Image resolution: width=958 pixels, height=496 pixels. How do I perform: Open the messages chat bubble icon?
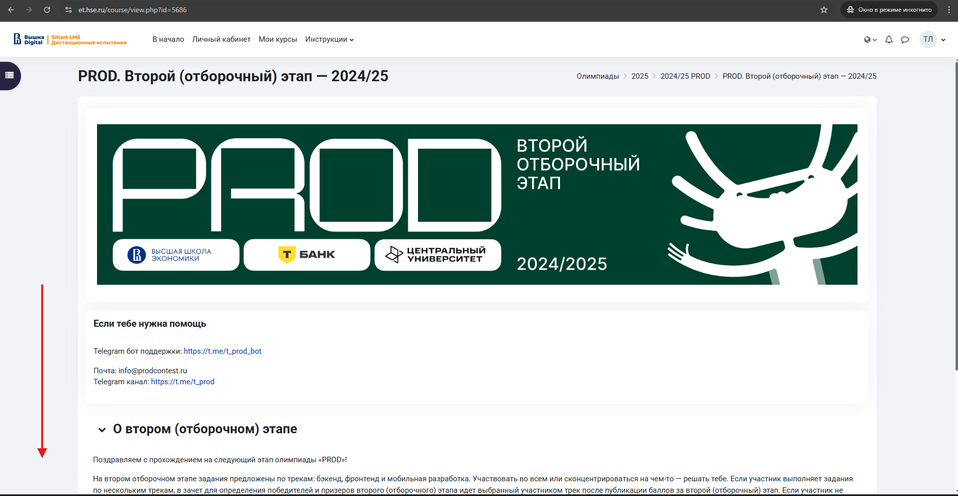tap(905, 40)
